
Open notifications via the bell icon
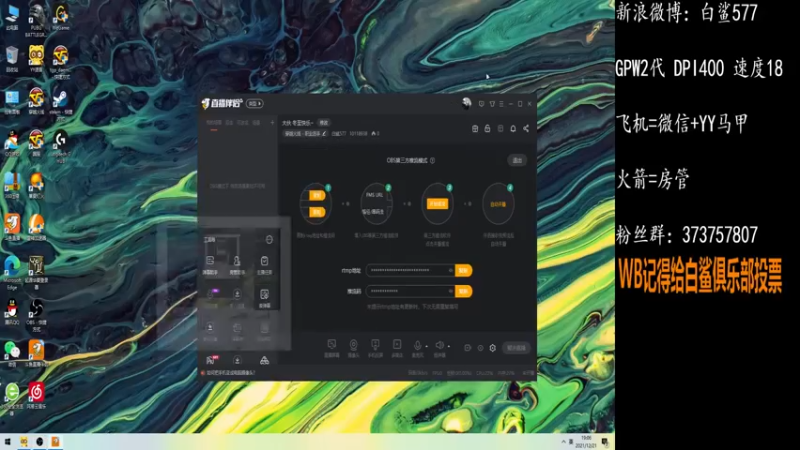[513, 129]
